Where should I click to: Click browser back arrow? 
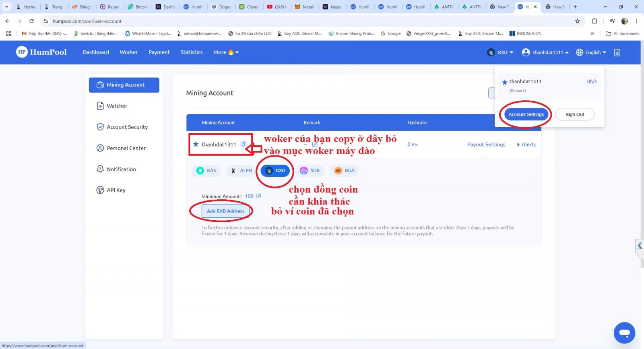coord(7,21)
